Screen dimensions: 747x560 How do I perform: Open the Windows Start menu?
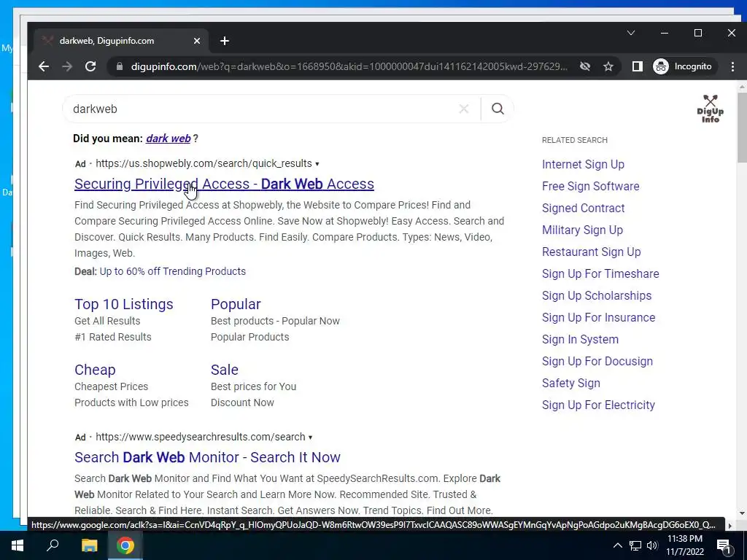pos(18,545)
